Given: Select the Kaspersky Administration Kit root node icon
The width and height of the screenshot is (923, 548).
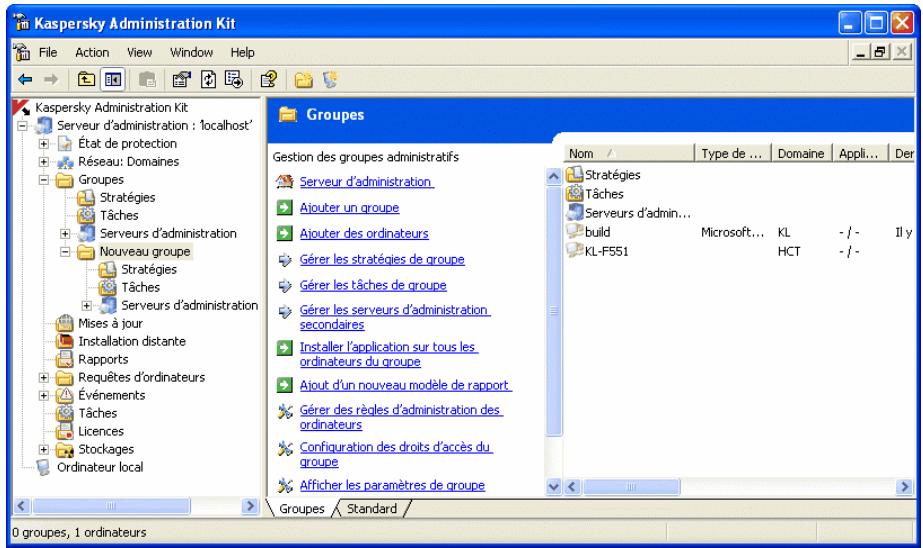Looking at the screenshot, I should pyautogui.click(x=21, y=108).
